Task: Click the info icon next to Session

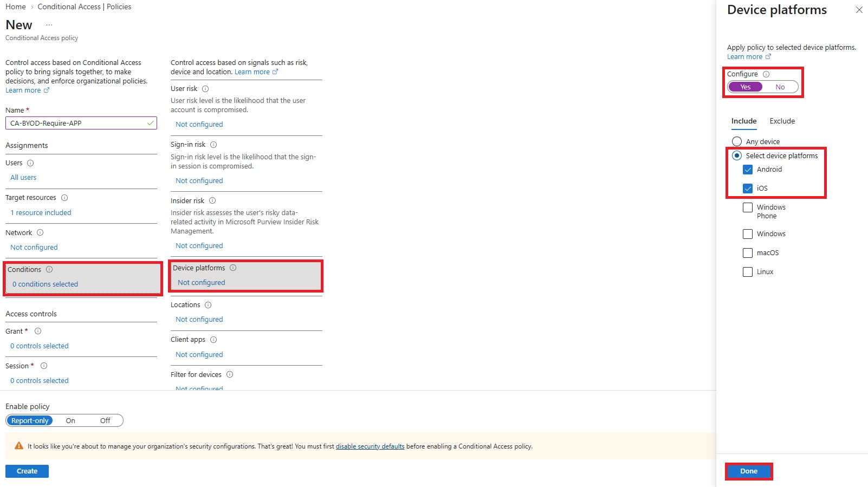Action: (44, 366)
